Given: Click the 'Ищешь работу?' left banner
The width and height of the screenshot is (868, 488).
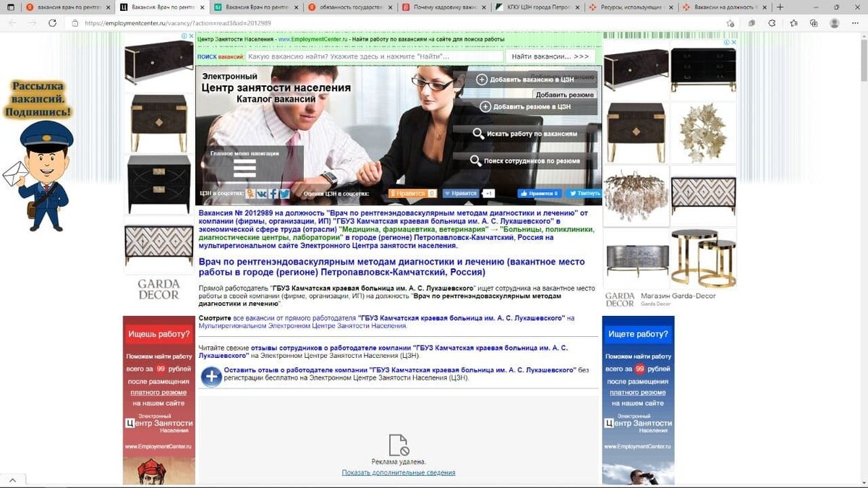Looking at the screenshot, I should [x=159, y=400].
